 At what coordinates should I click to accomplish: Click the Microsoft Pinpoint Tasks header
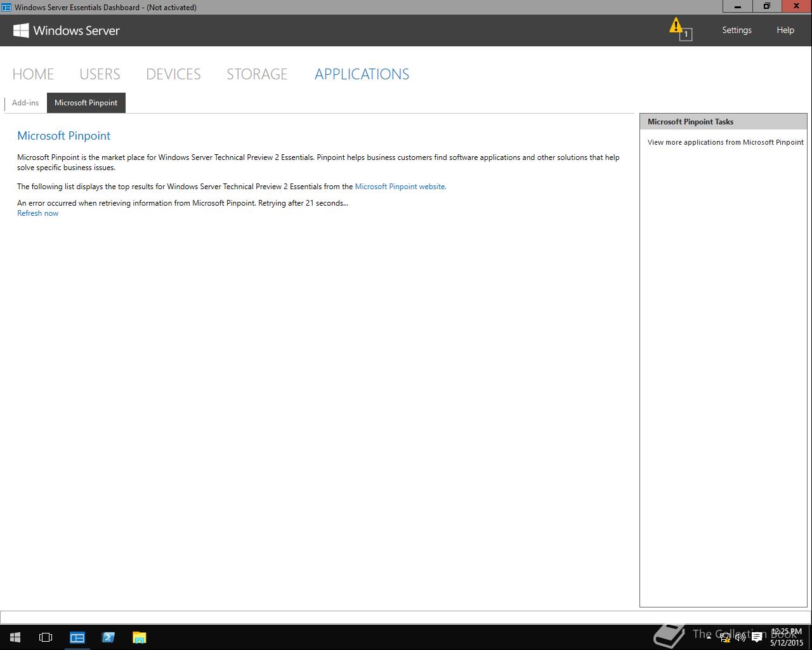click(x=723, y=122)
